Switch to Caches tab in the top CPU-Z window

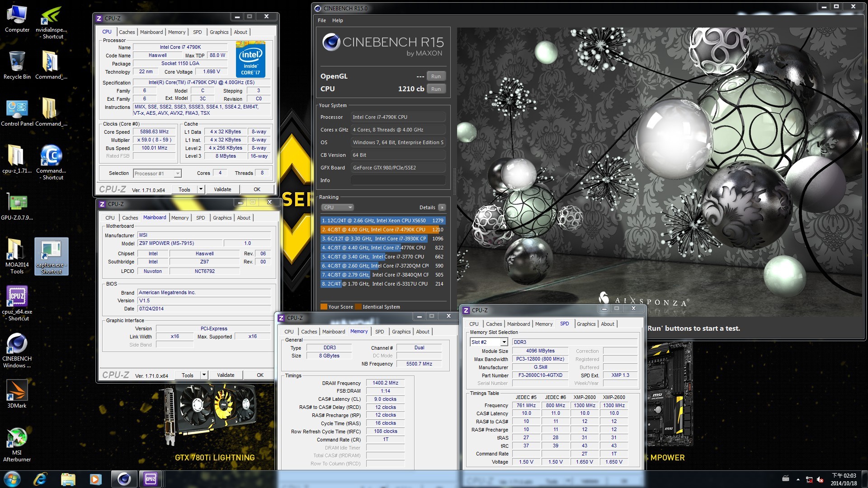click(x=127, y=32)
